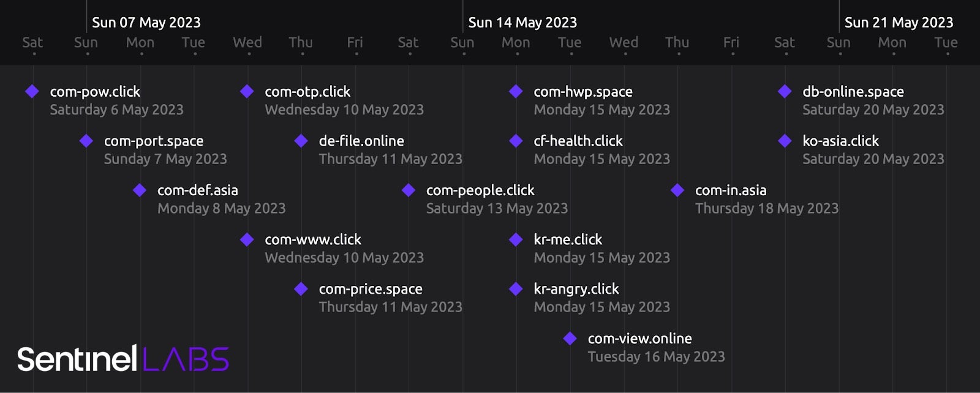Click the Sun 07 May 2023 week header
The height and width of the screenshot is (393, 980).
pos(146,23)
